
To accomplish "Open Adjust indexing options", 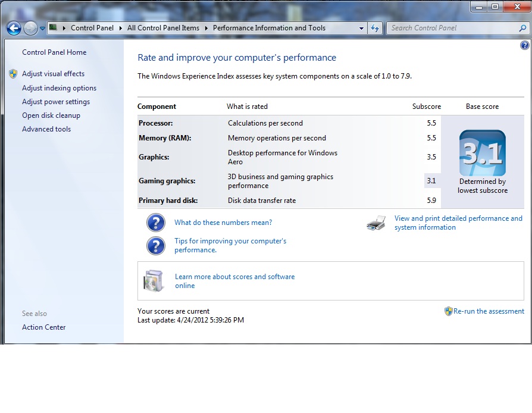I will 59,88.
